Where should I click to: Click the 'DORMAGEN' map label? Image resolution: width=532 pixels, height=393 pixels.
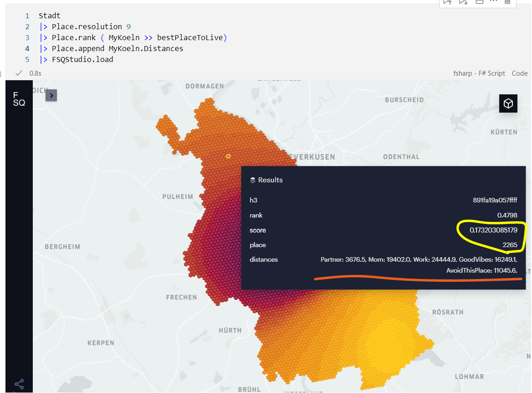tap(205, 86)
